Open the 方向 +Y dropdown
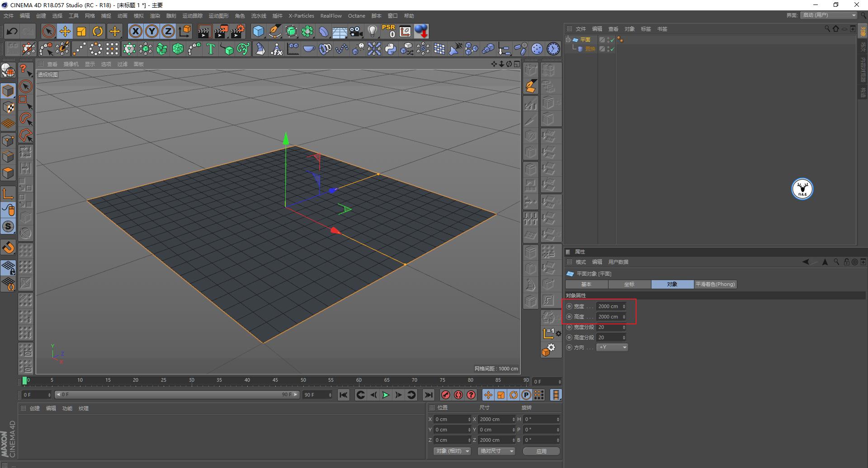This screenshot has height=468, width=868. tap(612, 347)
